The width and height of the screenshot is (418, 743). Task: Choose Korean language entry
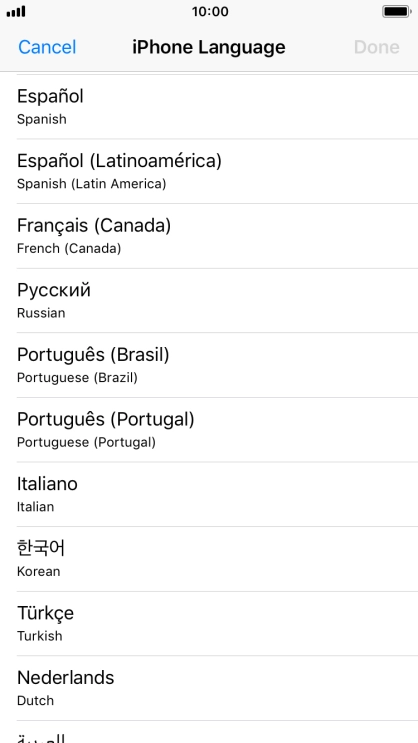(x=209, y=559)
